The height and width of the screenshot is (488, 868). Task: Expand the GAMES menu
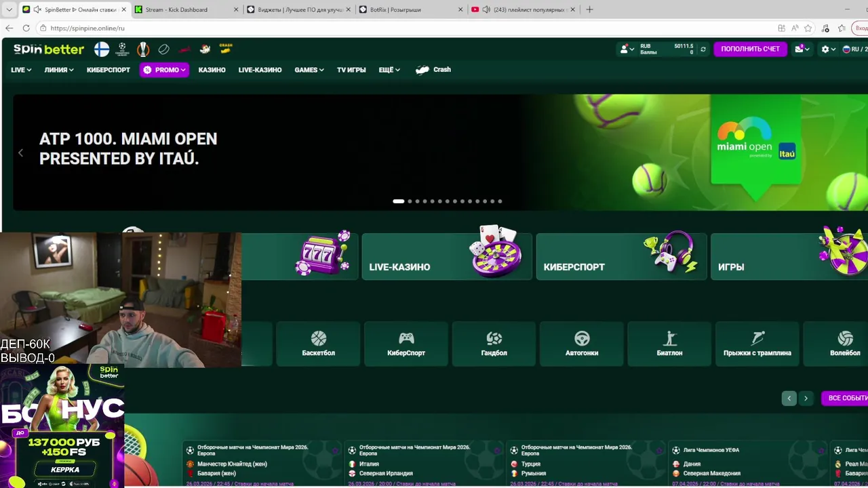coord(309,70)
